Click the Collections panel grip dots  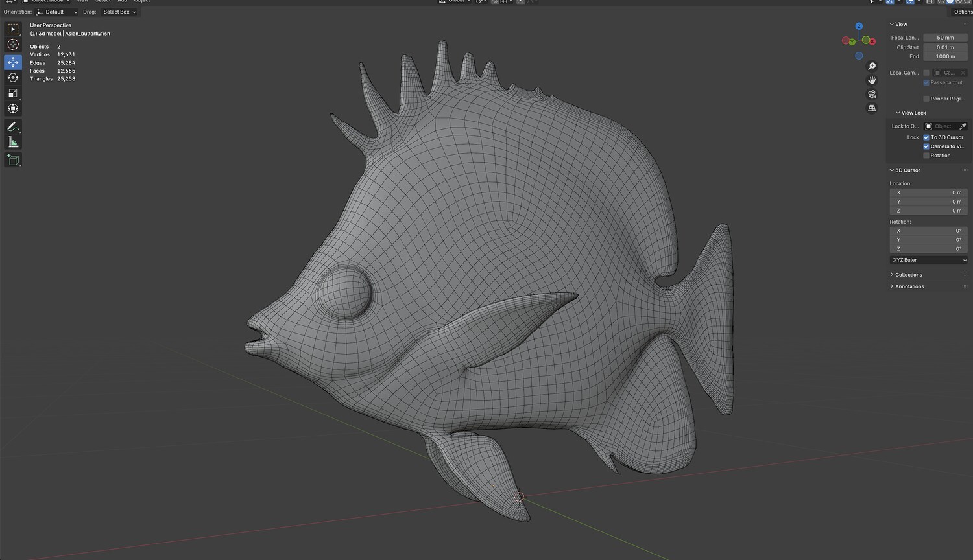click(x=965, y=275)
